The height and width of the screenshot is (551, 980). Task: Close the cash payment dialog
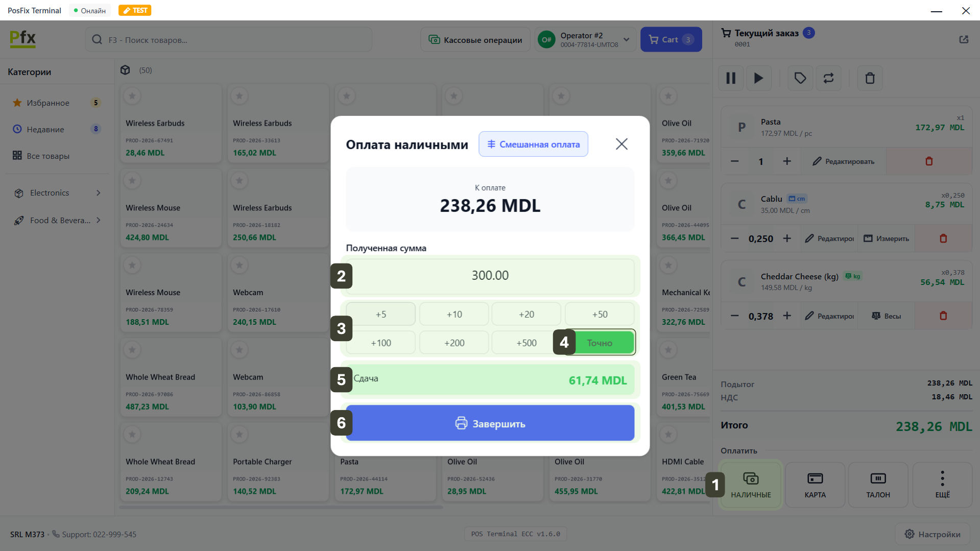[621, 144]
